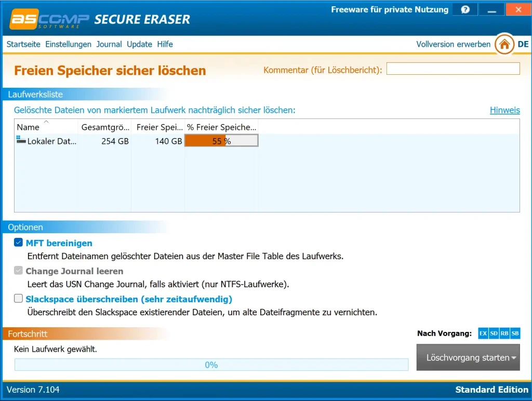Click the Slackspace überschreiben label text
532x401 pixels.
[x=129, y=299]
